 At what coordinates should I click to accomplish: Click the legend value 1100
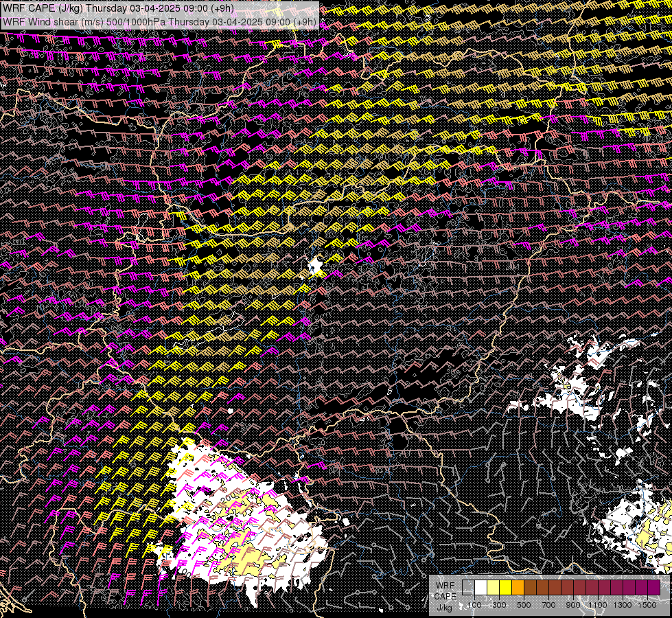pos(597,605)
